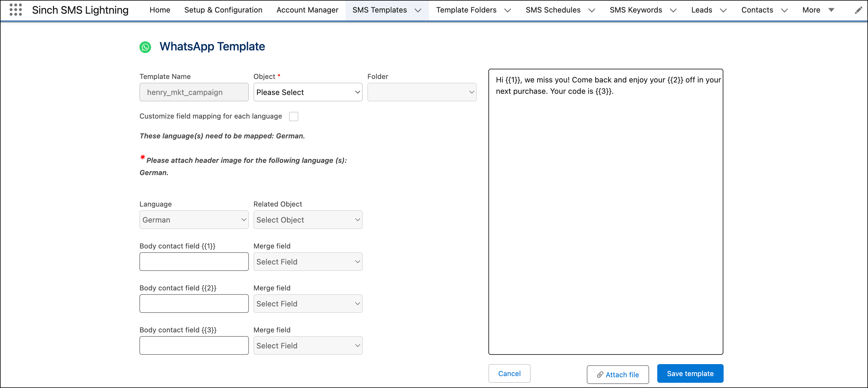Open the Template Folders tab
Image resolution: width=868 pixels, height=388 pixels.
point(466,10)
